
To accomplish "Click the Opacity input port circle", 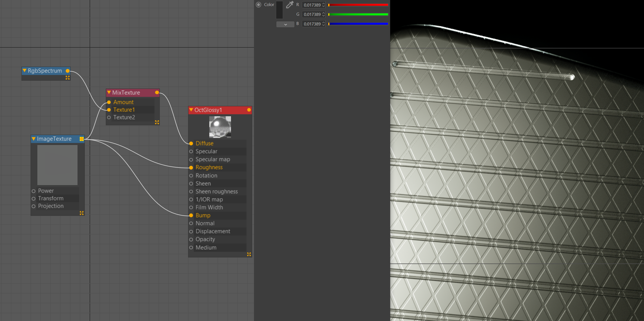I will click(x=191, y=239).
